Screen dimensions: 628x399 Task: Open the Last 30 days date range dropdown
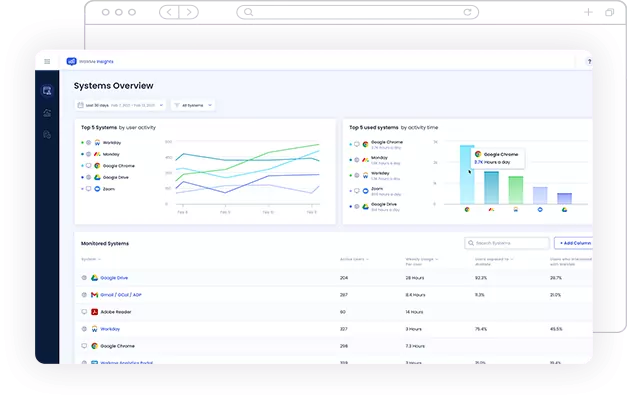120,105
